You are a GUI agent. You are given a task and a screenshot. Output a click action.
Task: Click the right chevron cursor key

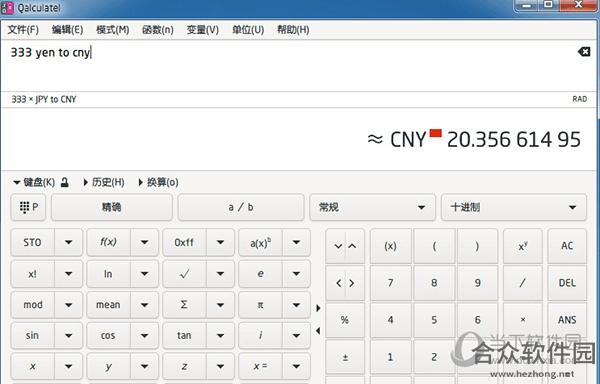[x=352, y=283]
